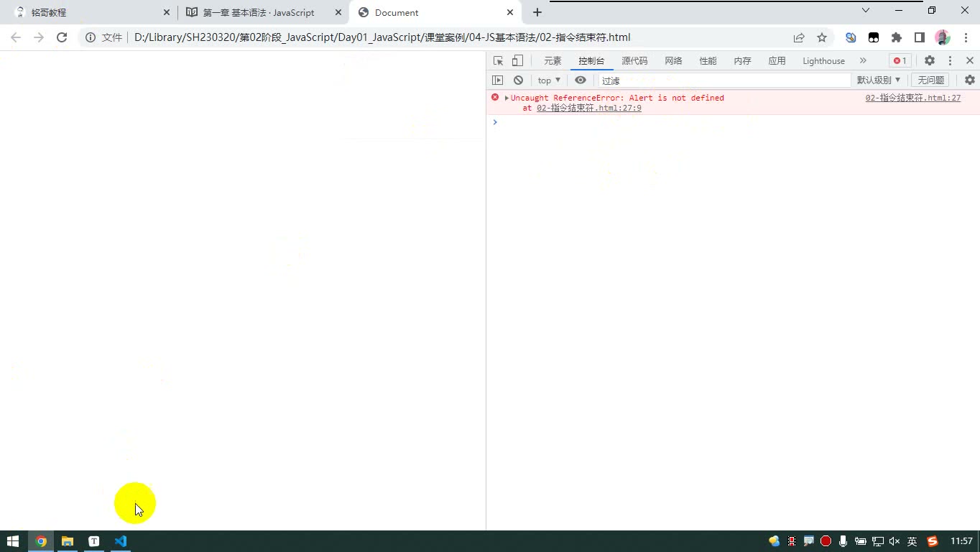Image resolution: width=980 pixels, height=552 pixels.
Task: Bookmark this page with star icon
Action: 822,37
